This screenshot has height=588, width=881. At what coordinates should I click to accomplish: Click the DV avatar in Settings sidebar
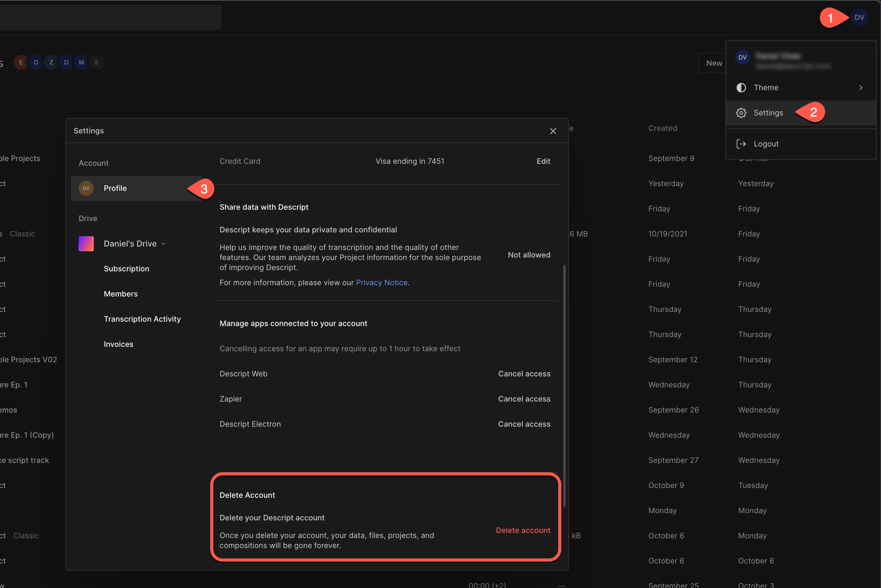(86, 188)
